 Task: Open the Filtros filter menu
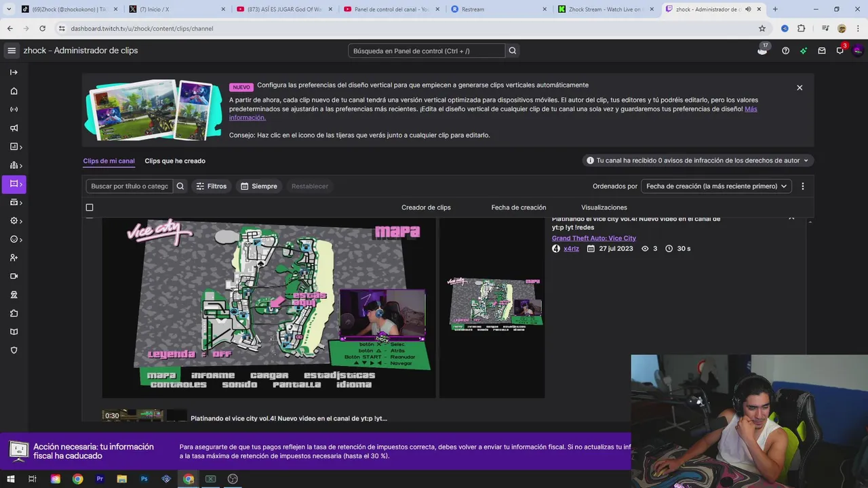211,186
